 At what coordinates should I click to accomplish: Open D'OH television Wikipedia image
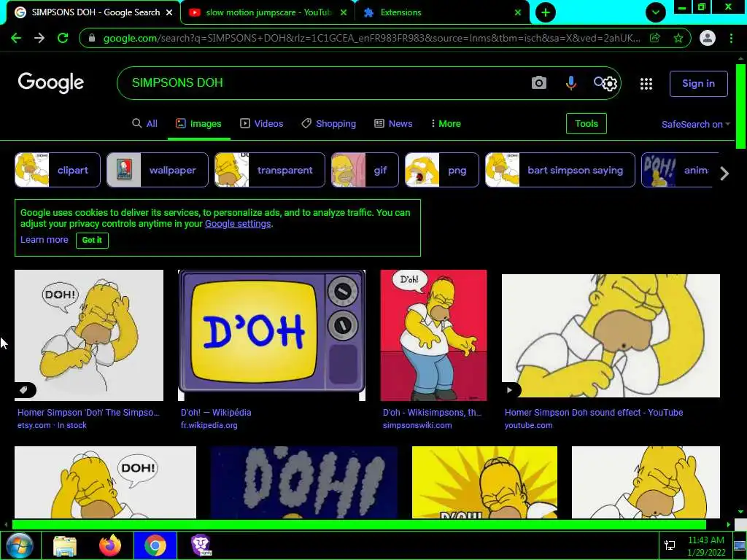(x=271, y=335)
